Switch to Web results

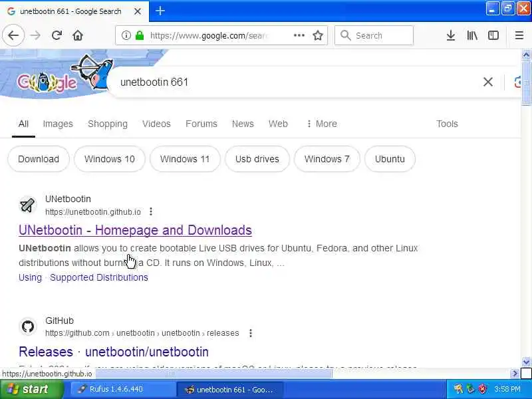tap(278, 124)
